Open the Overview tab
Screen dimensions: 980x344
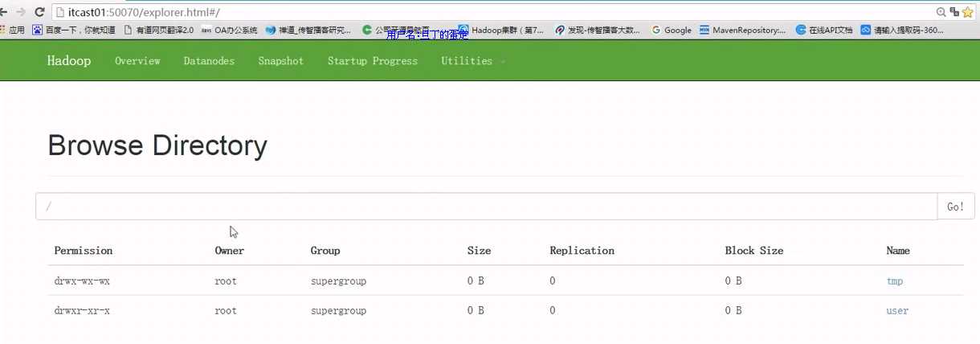click(137, 61)
